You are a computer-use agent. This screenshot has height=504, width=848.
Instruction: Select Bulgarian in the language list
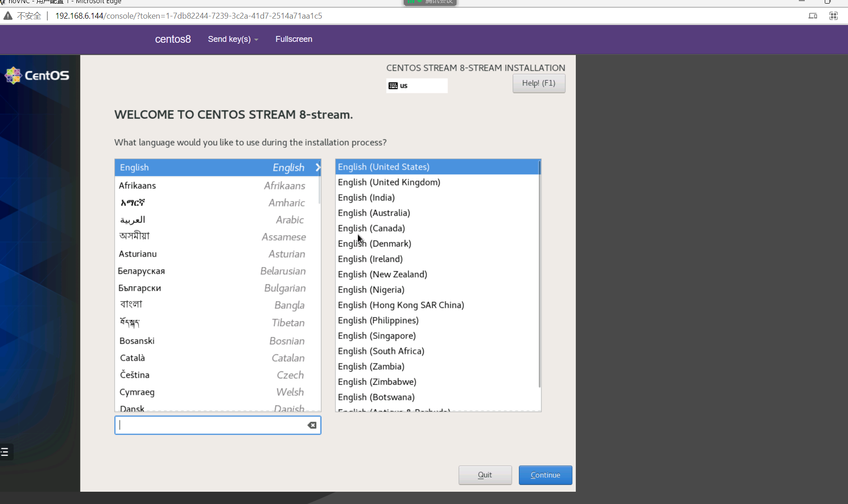(x=218, y=288)
